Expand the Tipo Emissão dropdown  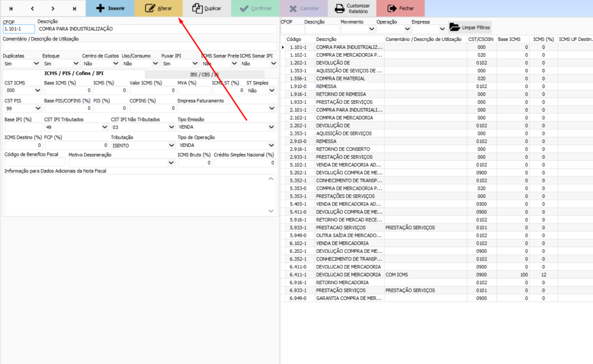pos(271,127)
